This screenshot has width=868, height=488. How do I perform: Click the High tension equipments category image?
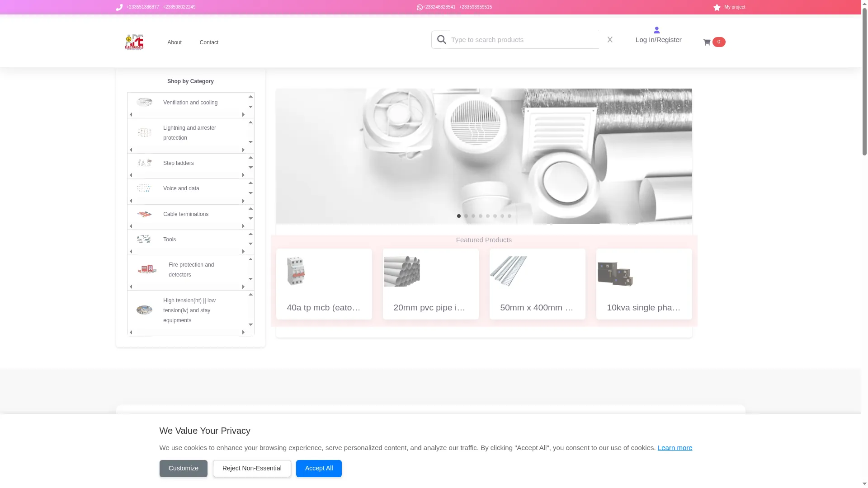[x=145, y=310]
